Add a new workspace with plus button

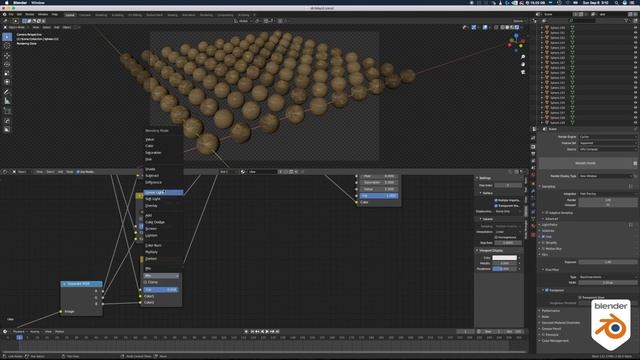click(254, 15)
